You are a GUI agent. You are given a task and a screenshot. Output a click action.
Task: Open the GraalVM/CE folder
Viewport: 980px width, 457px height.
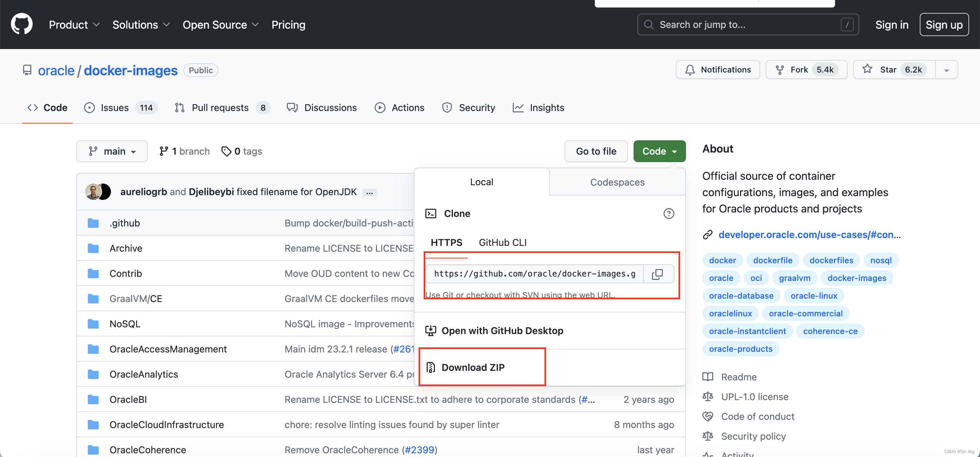click(x=136, y=299)
